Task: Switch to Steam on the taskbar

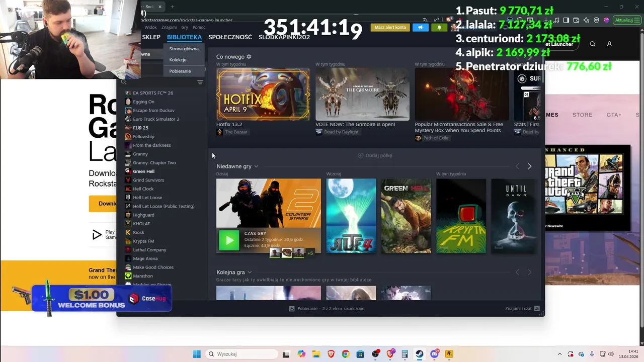Action: click(419, 354)
